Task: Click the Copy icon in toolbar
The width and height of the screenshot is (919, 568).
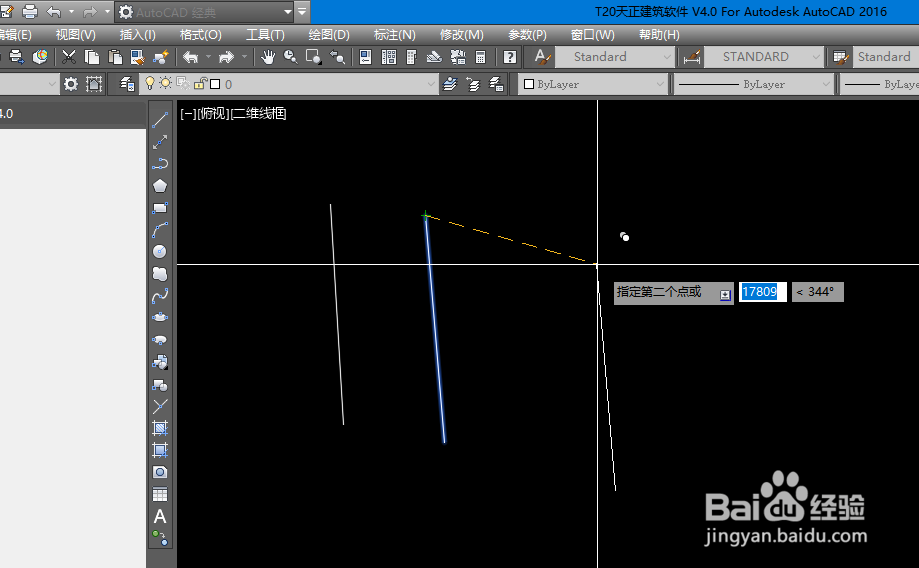Action: click(92, 57)
